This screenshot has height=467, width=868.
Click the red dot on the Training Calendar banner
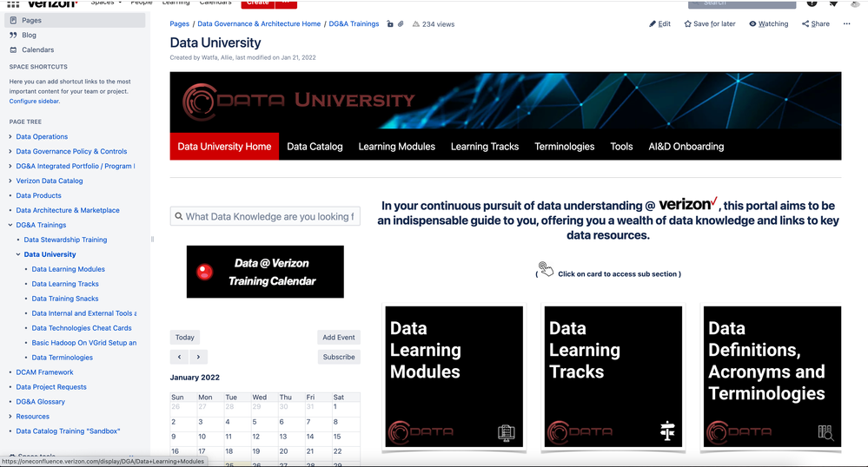[204, 272]
